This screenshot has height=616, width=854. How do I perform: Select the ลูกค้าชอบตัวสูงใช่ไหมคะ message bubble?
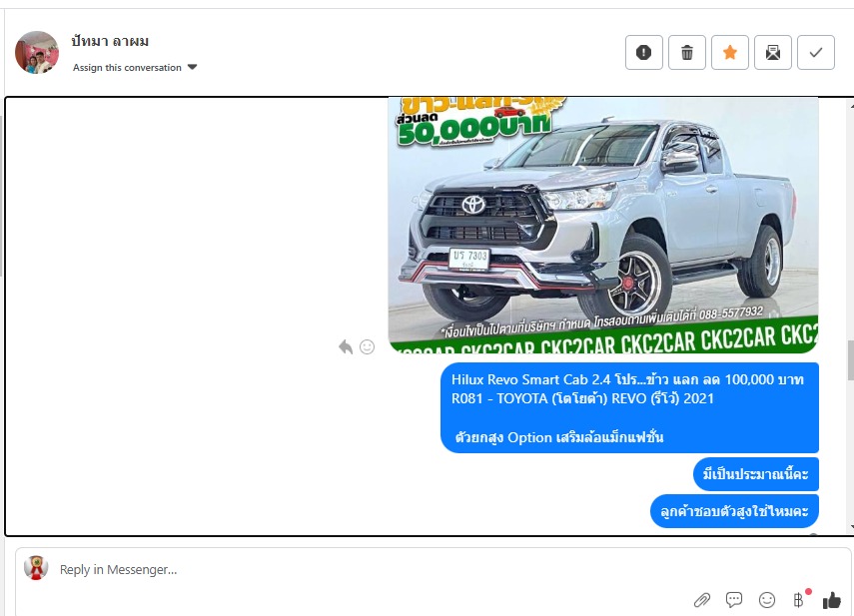[735, 511]
